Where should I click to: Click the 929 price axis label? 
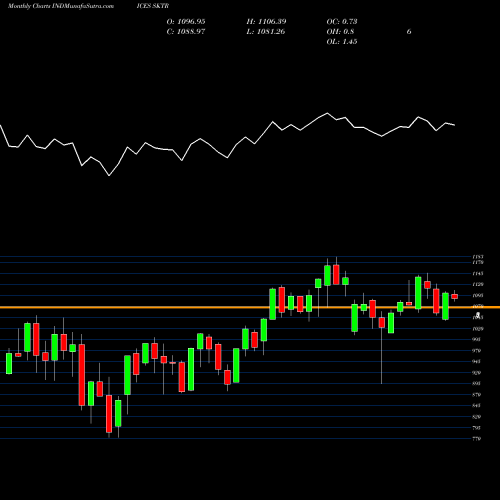tap(477, 373)
